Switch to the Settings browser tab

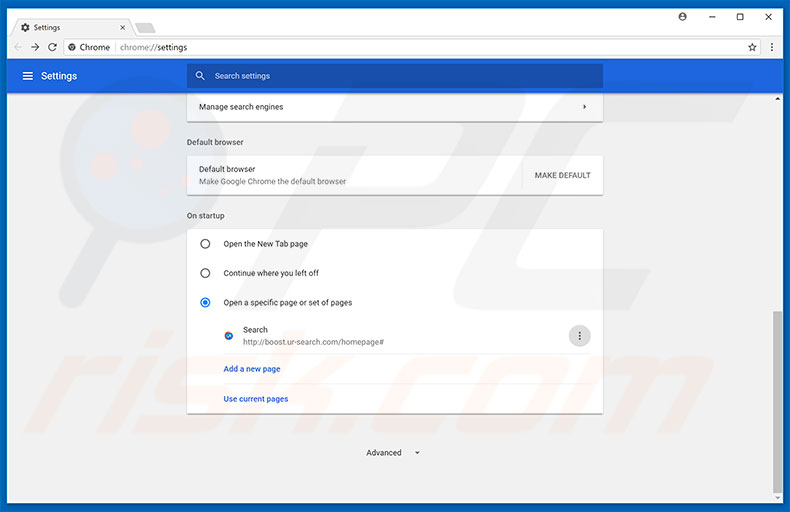pyautogui.click(x=70, y=27)
